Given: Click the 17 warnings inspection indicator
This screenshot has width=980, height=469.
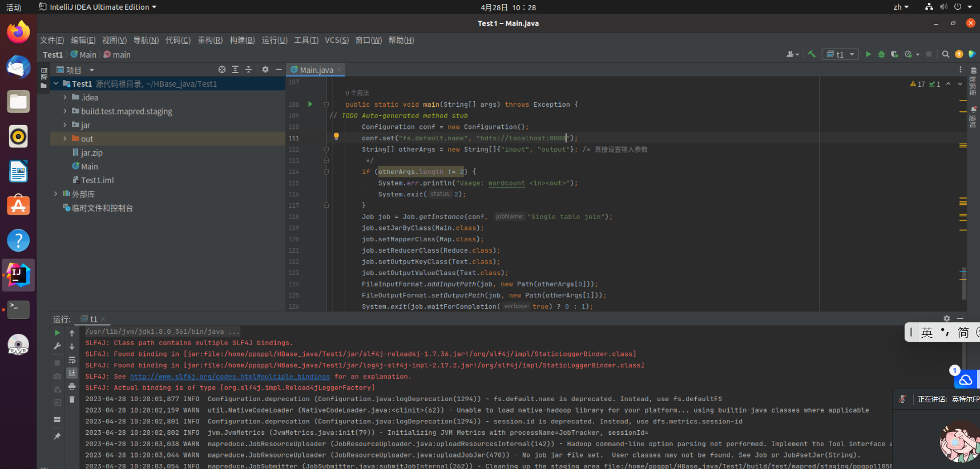Looking at the screenshot, I should (918, 84).
